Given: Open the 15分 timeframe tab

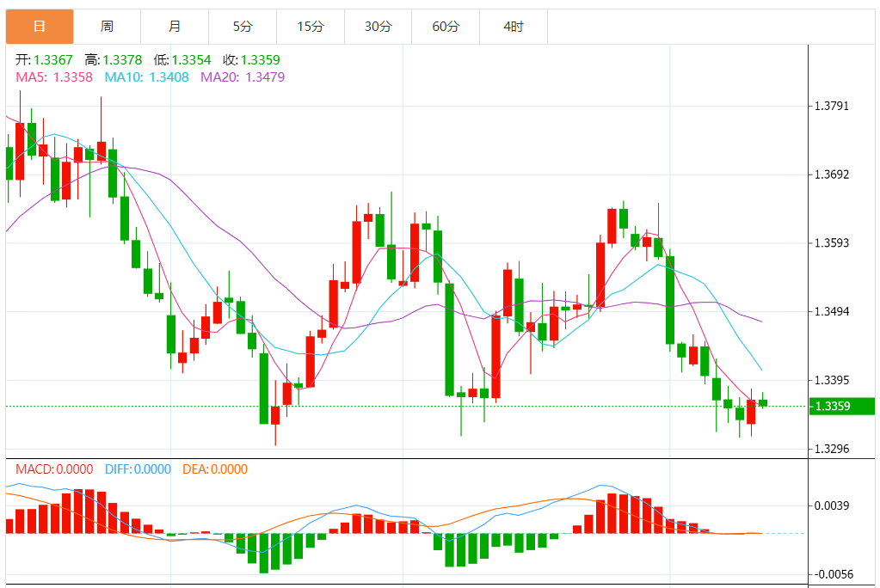Looking at the screenshot, I should tap(311, 27).
